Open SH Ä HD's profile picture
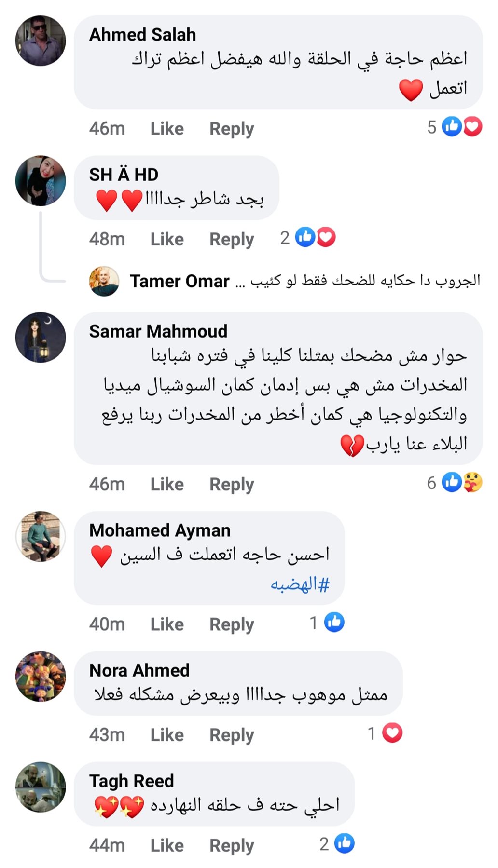The width and height of the screenshot is (498, 868). click(41, 181)
